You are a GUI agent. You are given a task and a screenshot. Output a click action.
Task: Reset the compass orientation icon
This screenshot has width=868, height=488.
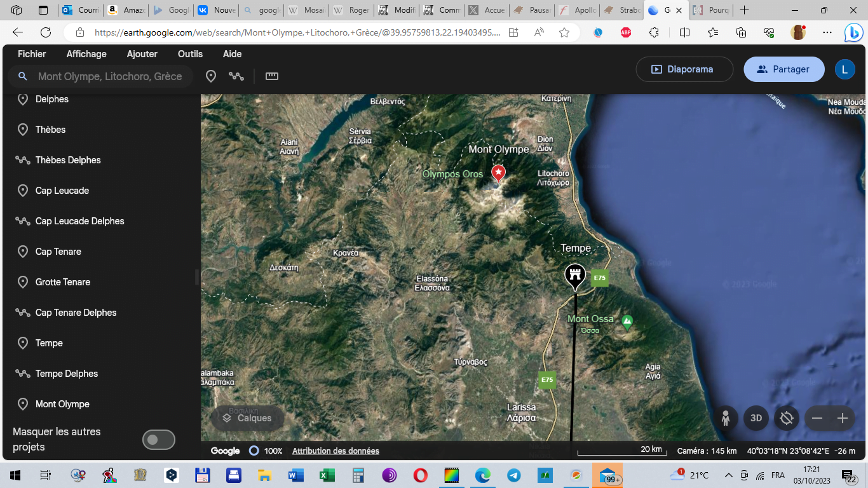click(787, 418)
